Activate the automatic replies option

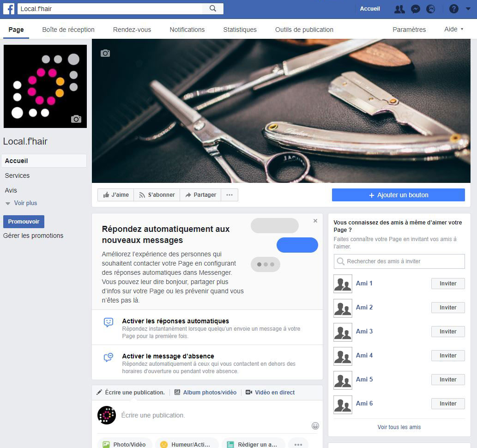click(175, 321)
